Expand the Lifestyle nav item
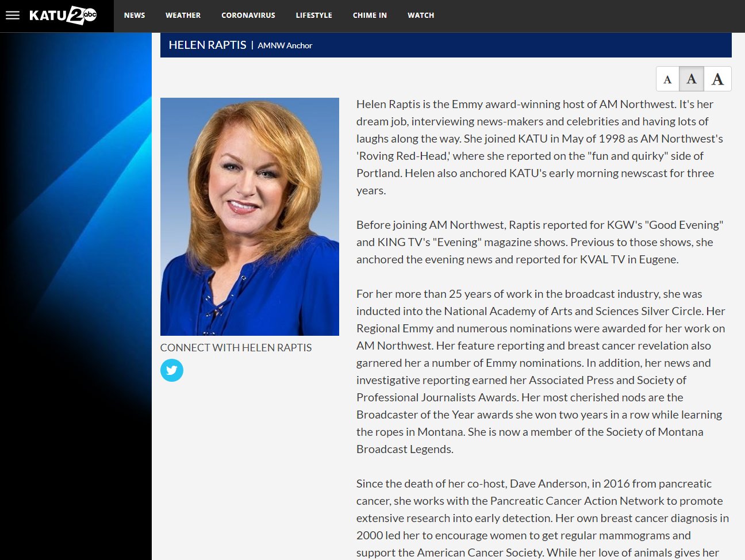Image resolution: width=745 pixels, height=560 pixels. coord(314,16)
